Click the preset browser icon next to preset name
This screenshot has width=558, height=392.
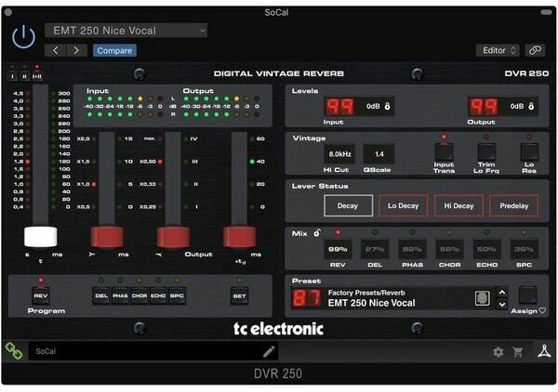482,298
